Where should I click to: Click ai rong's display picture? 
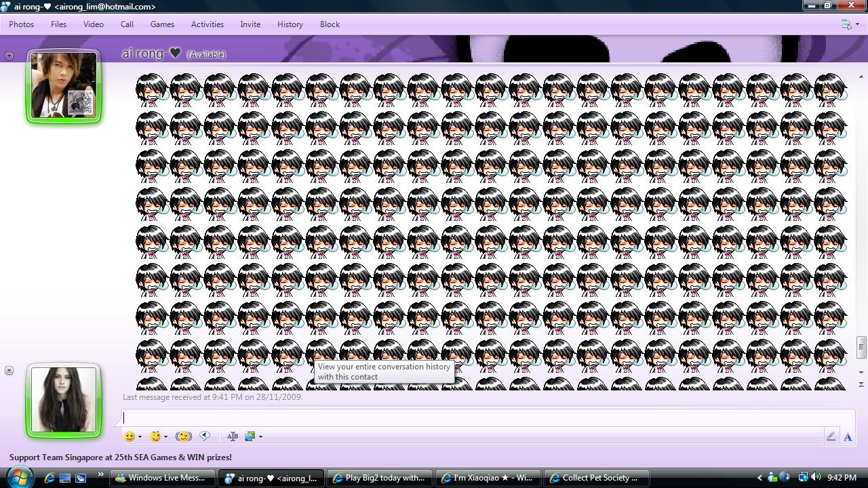coord(64,86)
